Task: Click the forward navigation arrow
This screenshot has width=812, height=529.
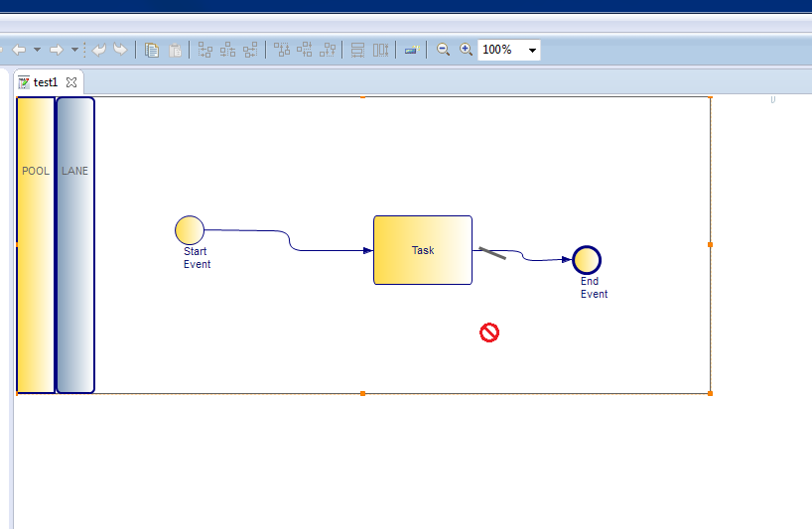Action: (57, 50)
